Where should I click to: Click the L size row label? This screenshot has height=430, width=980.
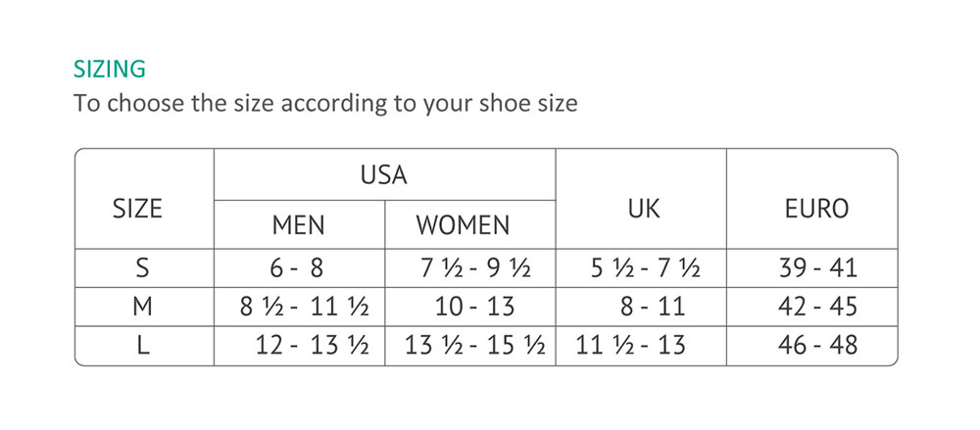pos(143,345)
